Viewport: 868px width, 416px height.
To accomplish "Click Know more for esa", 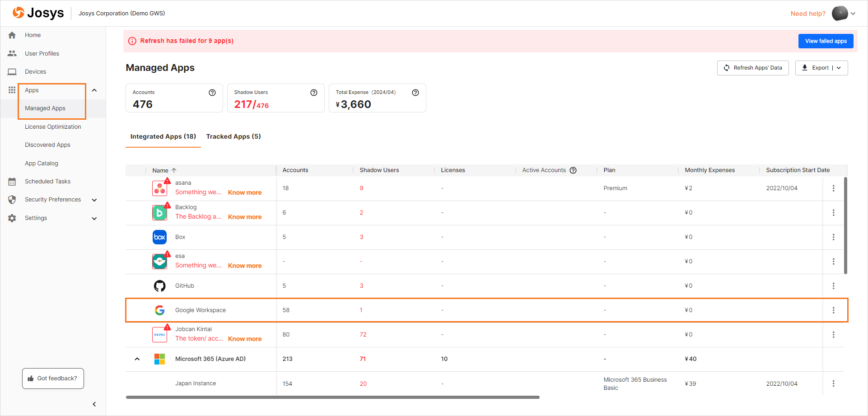I will 245,266.
